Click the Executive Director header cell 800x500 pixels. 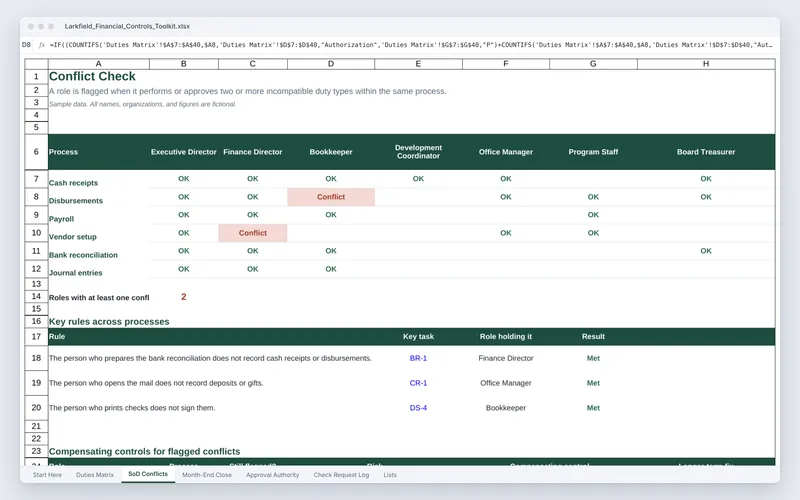184,152
